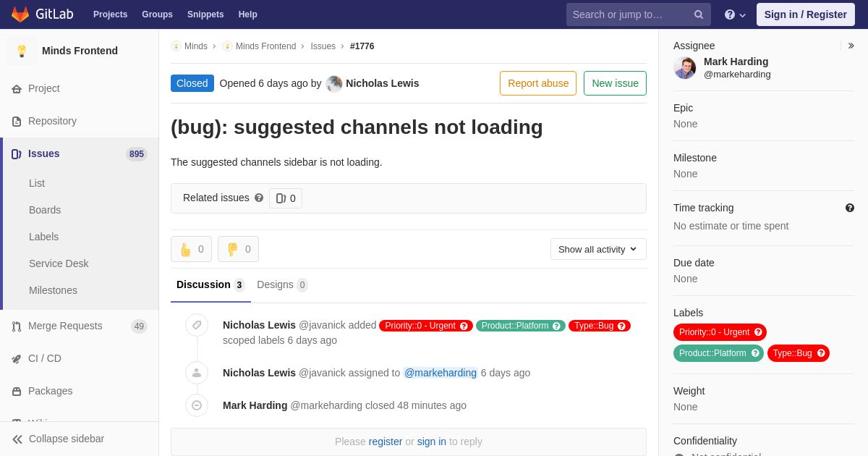The height and width of the screenshot is (456, 868).
Task: Click Nicholas Lewis author avatar
Action: 334,83
